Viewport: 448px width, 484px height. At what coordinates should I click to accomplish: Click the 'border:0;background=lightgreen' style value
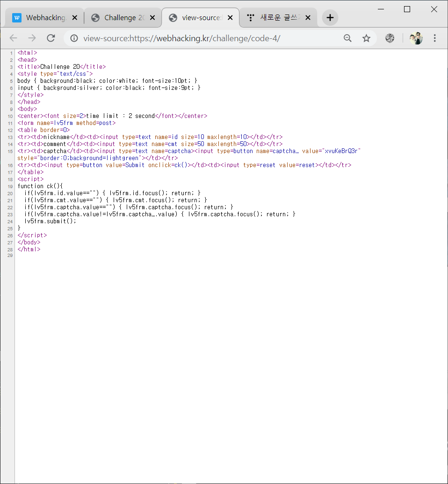click(x=89, y=158)
